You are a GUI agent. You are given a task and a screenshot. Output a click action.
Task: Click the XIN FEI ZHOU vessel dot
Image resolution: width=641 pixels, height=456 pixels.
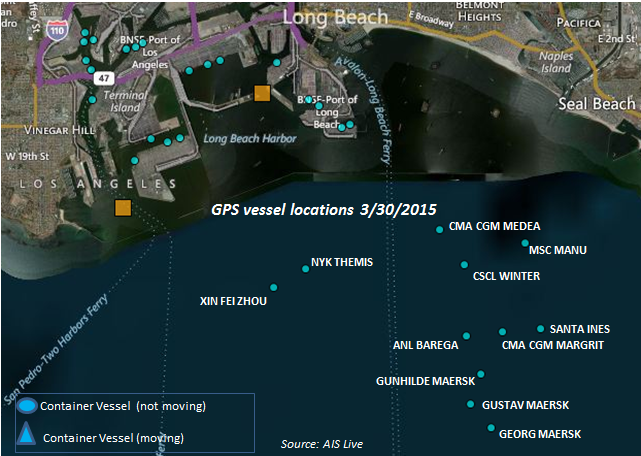tap(273, 288)
